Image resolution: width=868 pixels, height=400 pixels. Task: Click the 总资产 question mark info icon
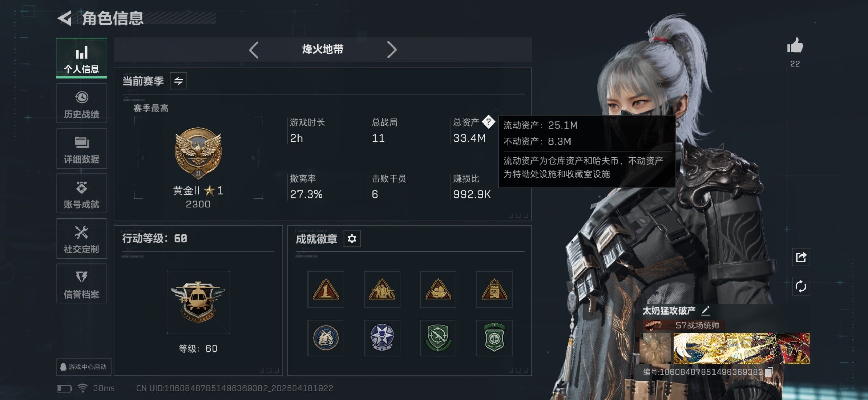488,122
